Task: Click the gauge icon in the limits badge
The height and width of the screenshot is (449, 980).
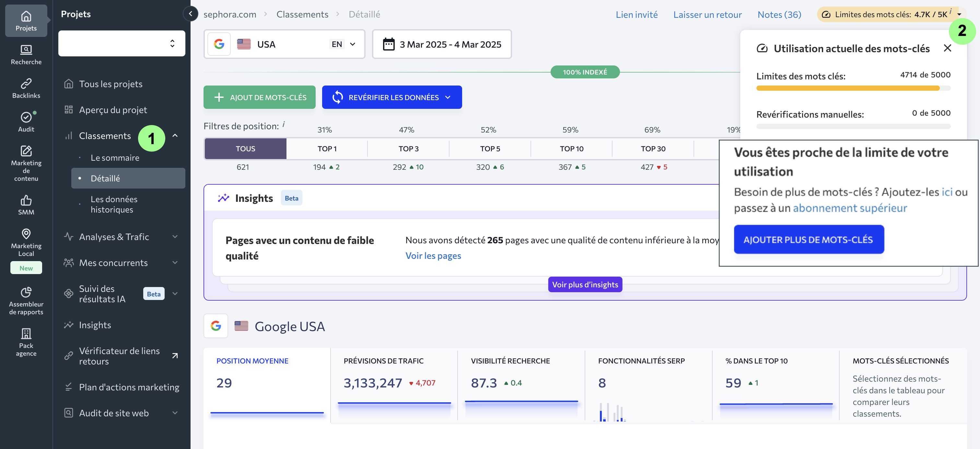Action: 826,15
